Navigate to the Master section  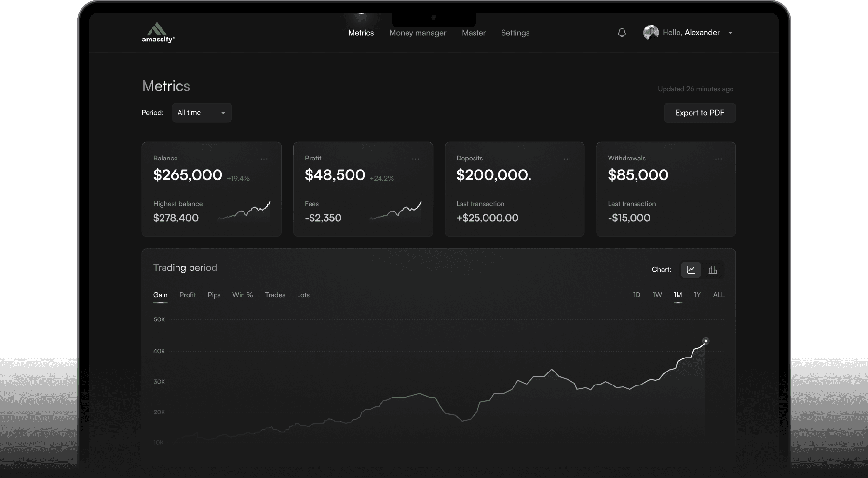(x=474, y=33)
